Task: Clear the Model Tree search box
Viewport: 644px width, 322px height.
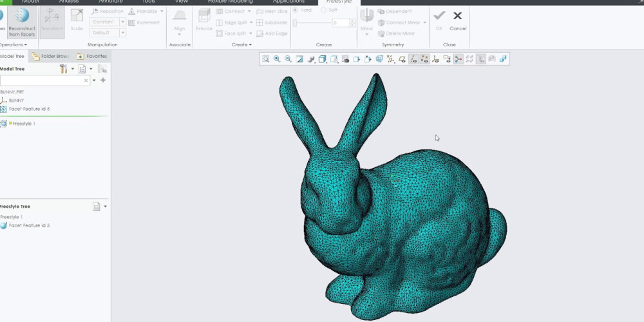Action: tap(86, 80)
